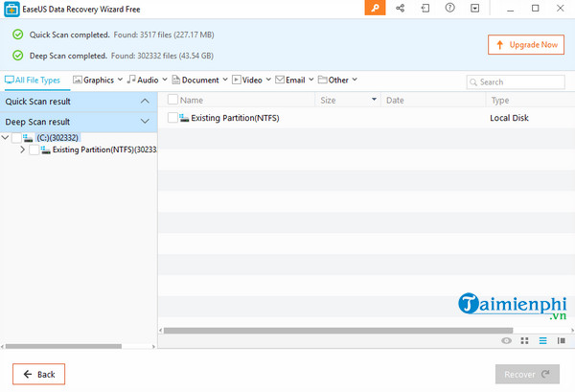Click the Size column sort arrow

374,100
